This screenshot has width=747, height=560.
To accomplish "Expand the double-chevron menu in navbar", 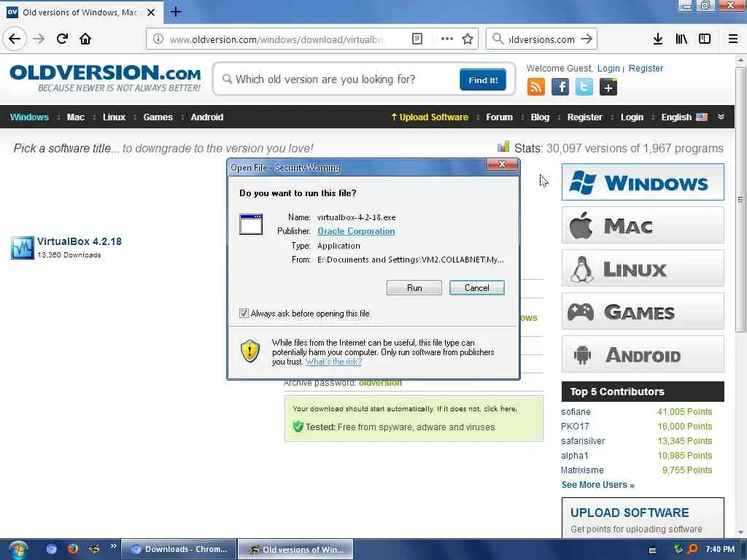I will pyautogui.click(x=721, y=117).
